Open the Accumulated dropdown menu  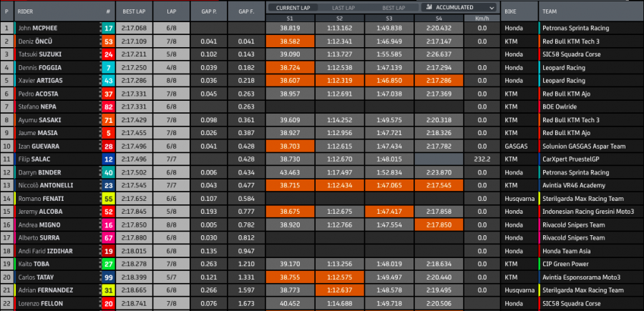pos(458,7)
